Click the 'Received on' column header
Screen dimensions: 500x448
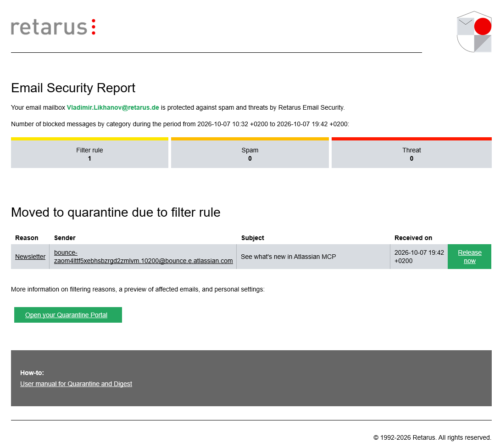(x=413, y=238)
